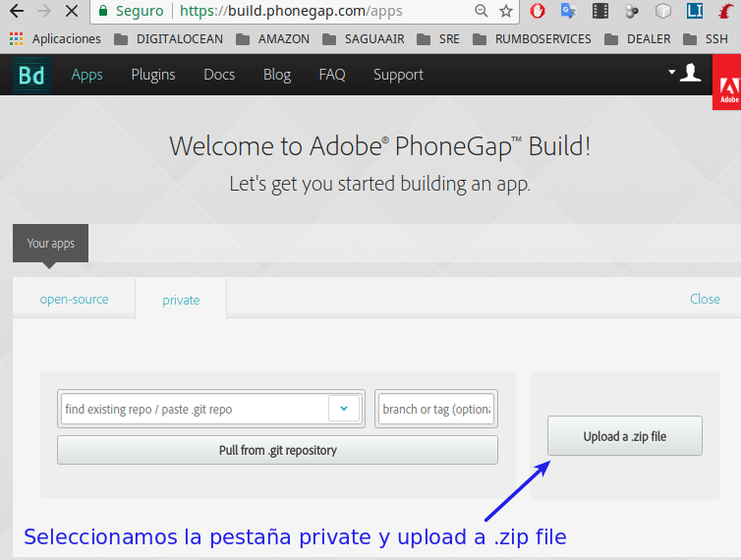Open the DIGITALOCEAN bookmark folder
This screenshot has width=741, height=560.
[x=169, y=38]
